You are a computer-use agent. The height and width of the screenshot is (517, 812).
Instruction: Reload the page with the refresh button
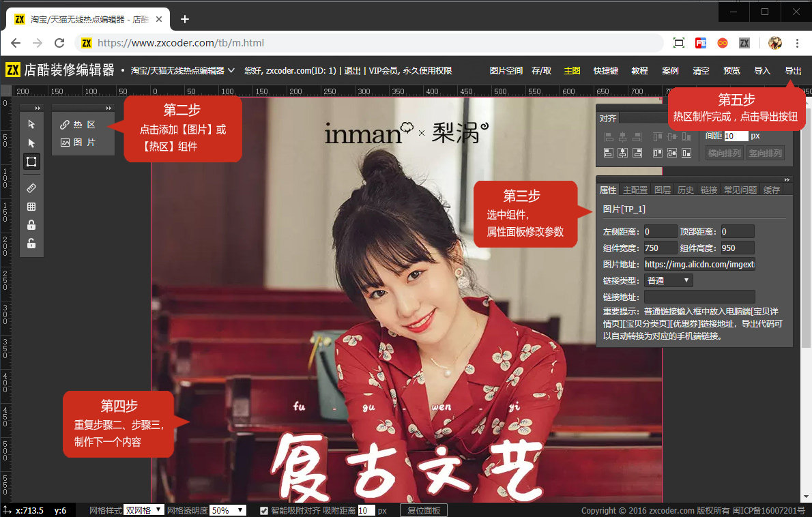click(59, 43)
